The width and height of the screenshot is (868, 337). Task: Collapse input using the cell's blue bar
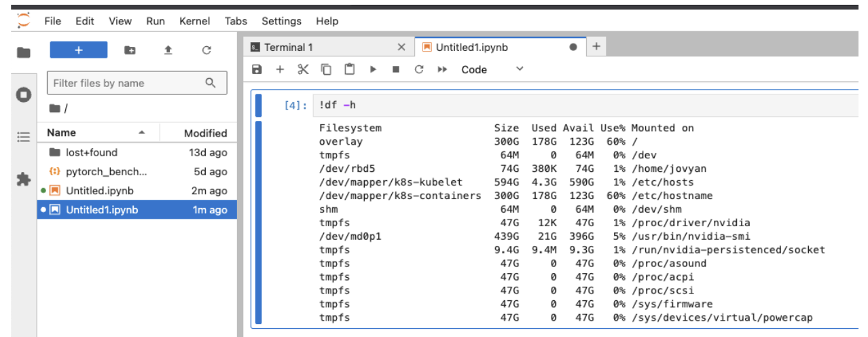coord(258,106)
